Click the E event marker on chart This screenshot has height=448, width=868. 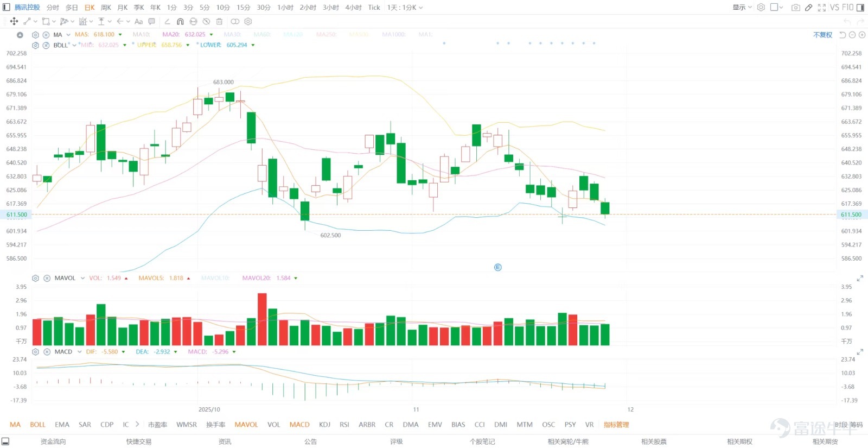(x=498, y=267)
